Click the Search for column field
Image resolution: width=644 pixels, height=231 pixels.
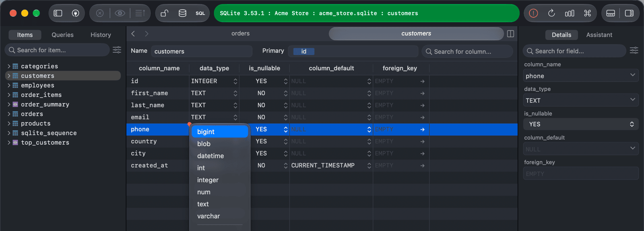point(467,51)
